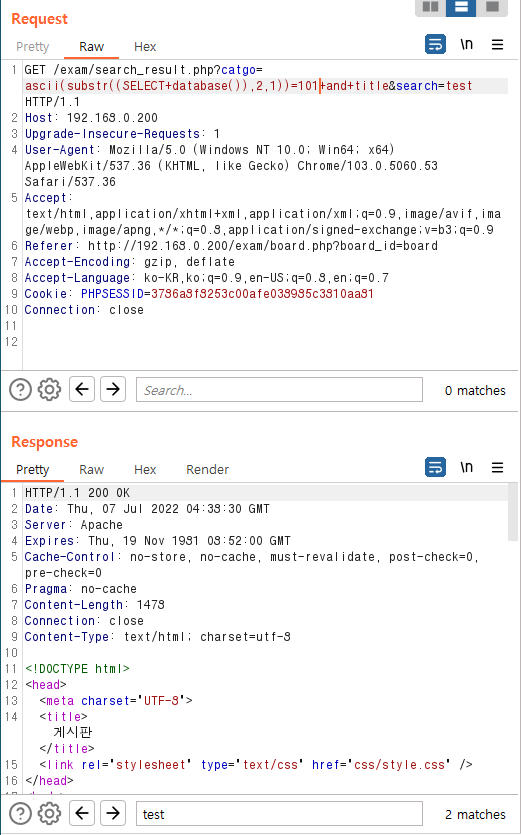The image size is (521, 835).
Task: Switch to side-by-side layout icon
Action: pyautogui.click(x=430, y=7)
